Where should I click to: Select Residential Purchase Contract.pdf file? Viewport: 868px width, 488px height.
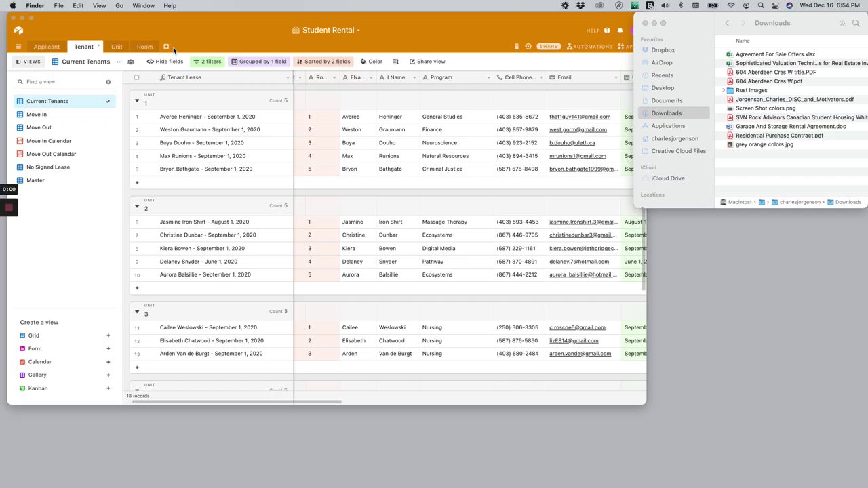(x=779, y=136)
